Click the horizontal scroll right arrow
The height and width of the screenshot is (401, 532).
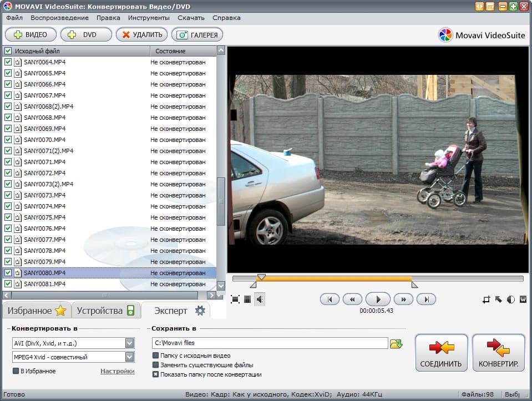coord(211,295)
